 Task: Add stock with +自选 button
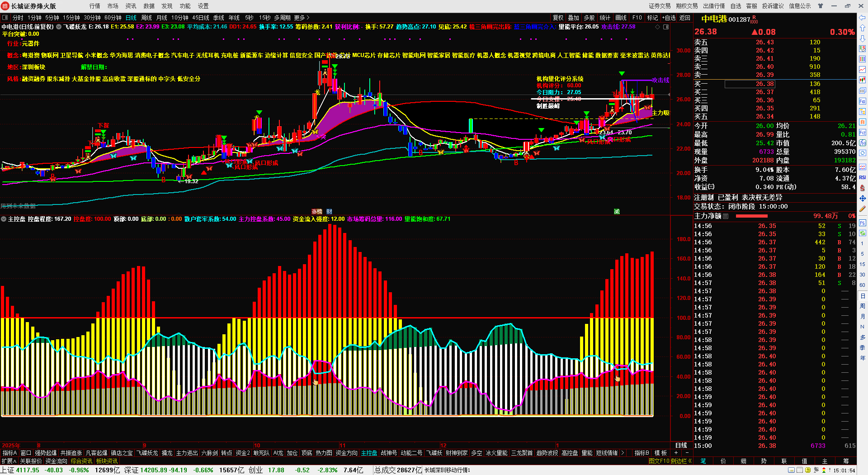[669, 18]
